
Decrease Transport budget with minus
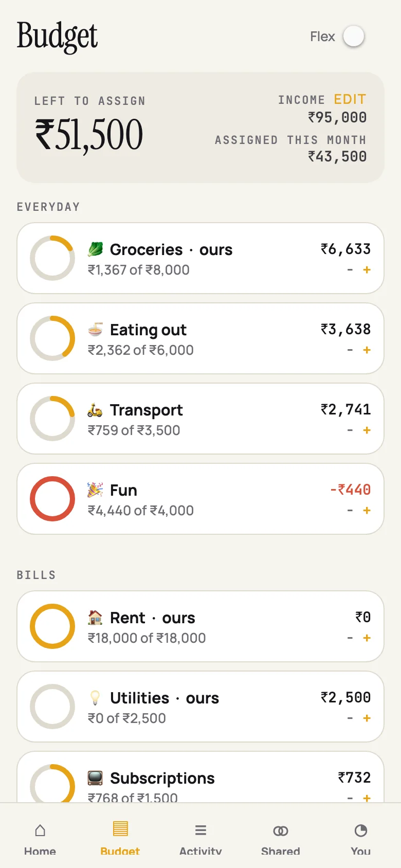[350, 430]
